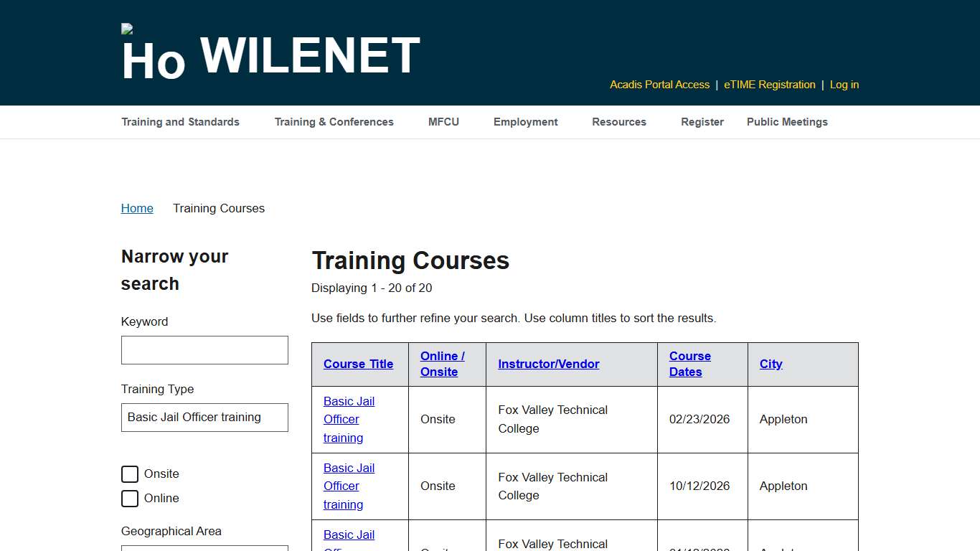The height and width of the screenshot is (551, 980).
Task: Click Acadis Portal Access link
Action: [659, 85]
